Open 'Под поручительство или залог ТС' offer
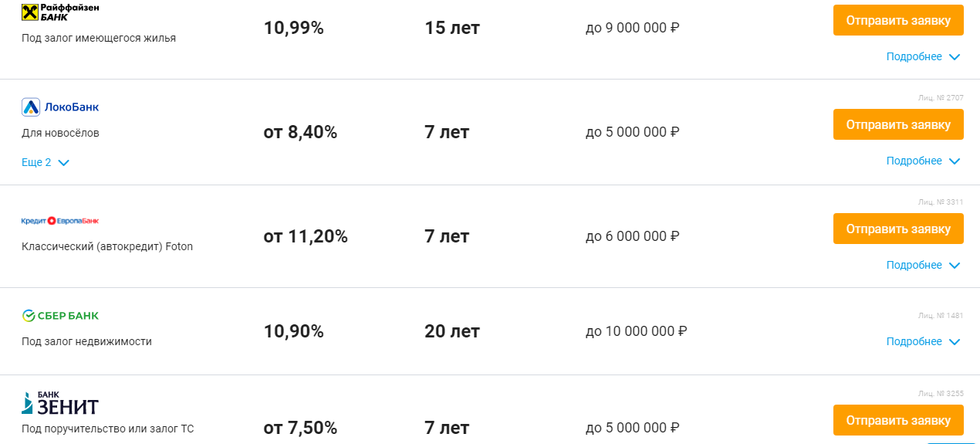The height and width of the screenshot is (444, 980). point(107,429)
